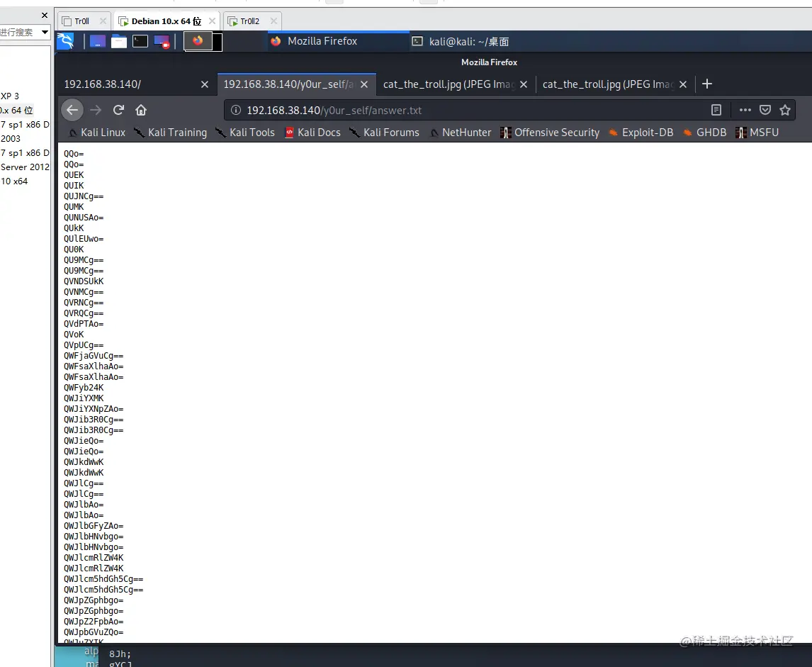This screenshot has height=667, width=812.
Task: Close the first cat_the_troll.jpg tab
Action: click(x=524, y=84)
